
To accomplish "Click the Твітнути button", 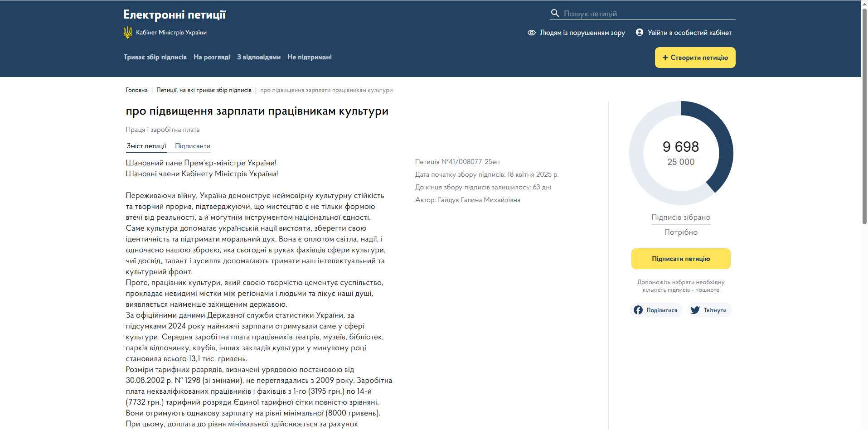I will click(x=709, y=310).
